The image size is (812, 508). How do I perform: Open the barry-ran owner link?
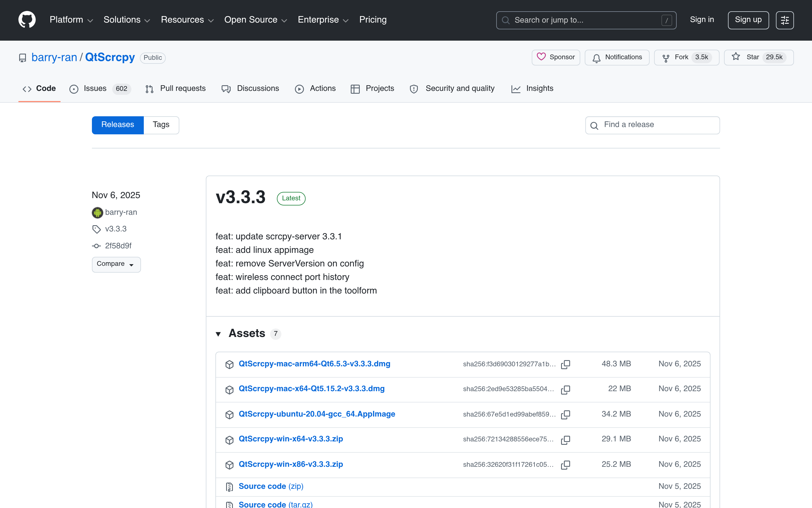(54, 58)
